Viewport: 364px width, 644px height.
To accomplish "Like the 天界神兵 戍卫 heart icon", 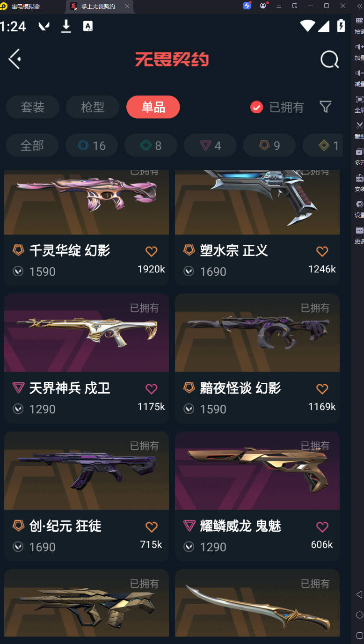I will pos(152,388).
